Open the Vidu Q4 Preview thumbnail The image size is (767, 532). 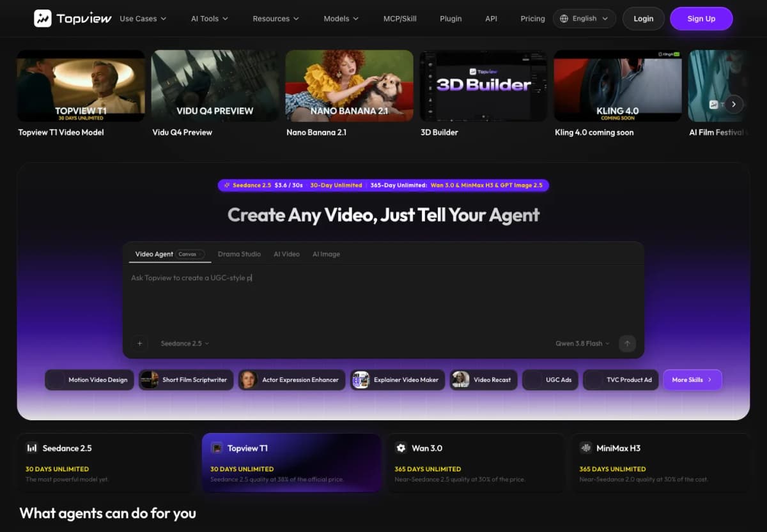tap(215, 86)
